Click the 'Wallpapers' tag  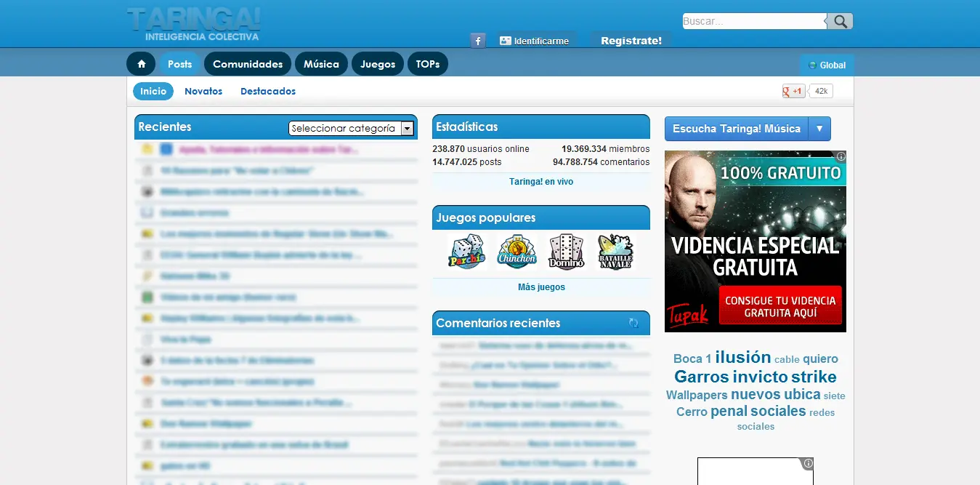click(697, 395)
